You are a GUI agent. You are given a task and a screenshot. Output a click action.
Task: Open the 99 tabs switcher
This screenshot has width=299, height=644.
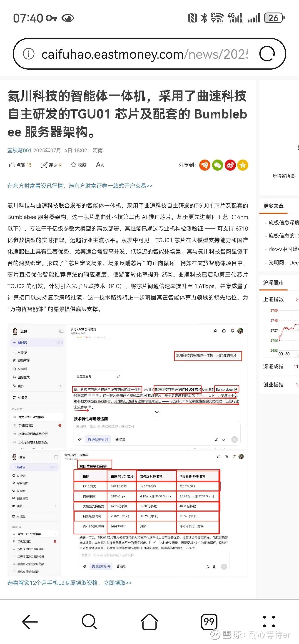point(209,622)
